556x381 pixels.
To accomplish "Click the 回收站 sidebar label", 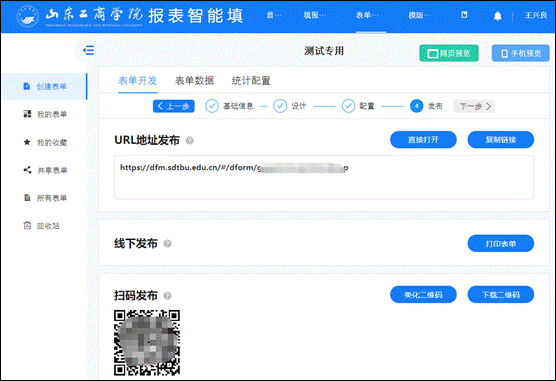I will pos(48,226).
